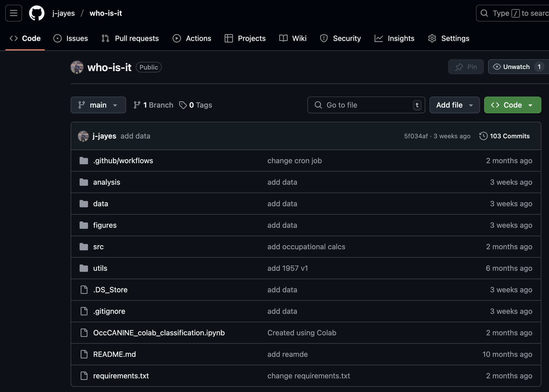This screenshot has width=549, height=392.
Task: Click the README.md file icon
Action: point(84,354)
